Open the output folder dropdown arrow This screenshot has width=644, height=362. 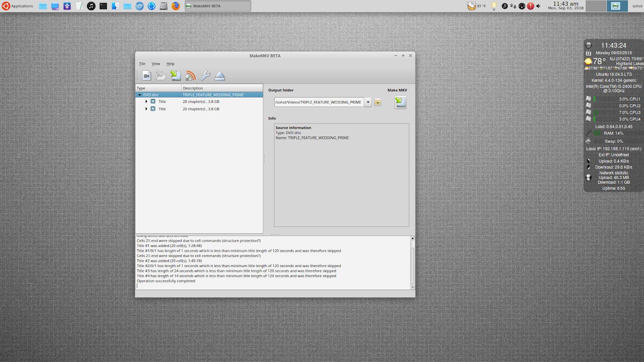point(368,102)
